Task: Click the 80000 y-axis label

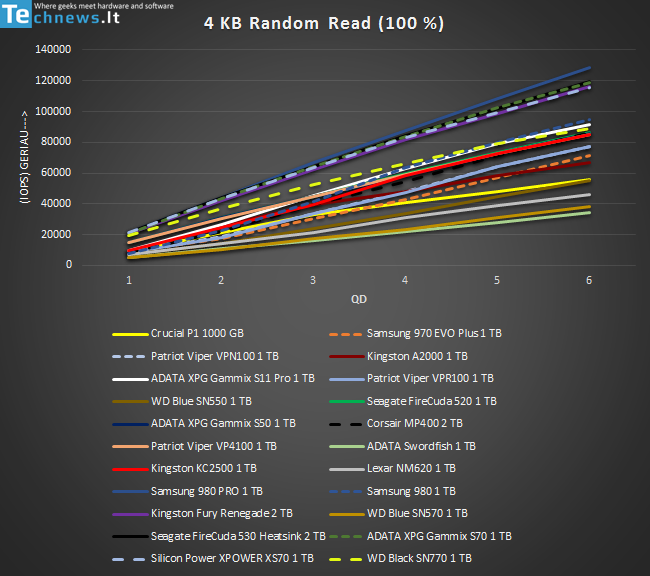Action: [x=56, y=142]
